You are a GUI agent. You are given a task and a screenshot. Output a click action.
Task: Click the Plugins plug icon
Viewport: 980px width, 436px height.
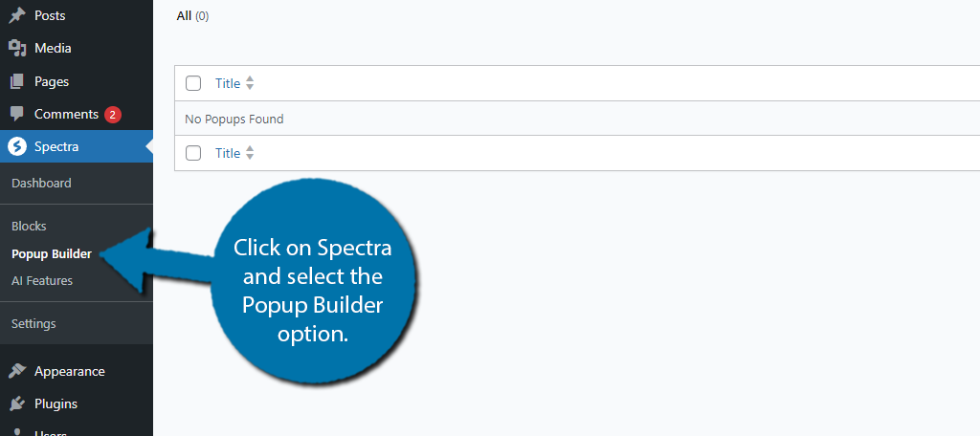[17, 403]
